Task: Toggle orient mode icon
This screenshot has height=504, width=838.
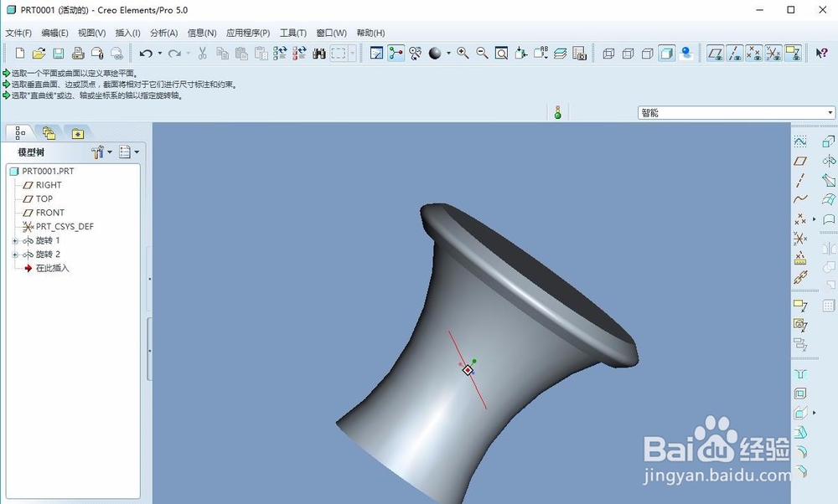Action: [416, 54]
